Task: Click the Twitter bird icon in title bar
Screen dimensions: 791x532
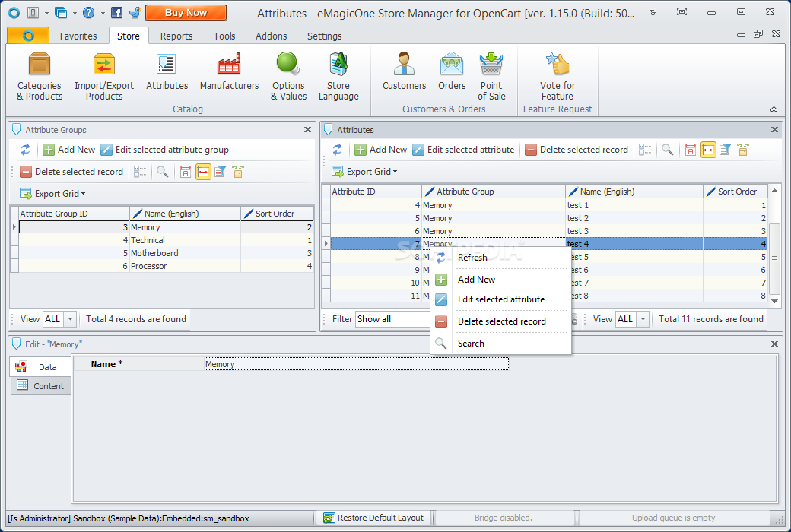Action: 135,13
